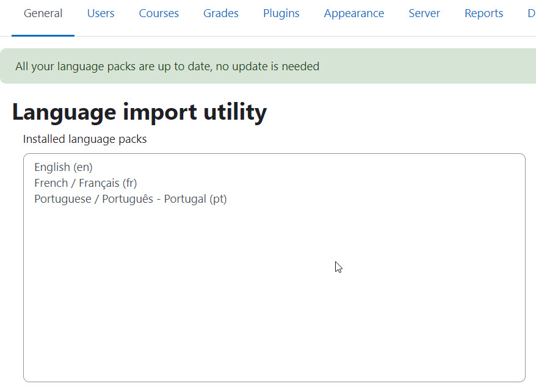
Task: Click the bottom border of the packs listbox
Action: (274, 382)
